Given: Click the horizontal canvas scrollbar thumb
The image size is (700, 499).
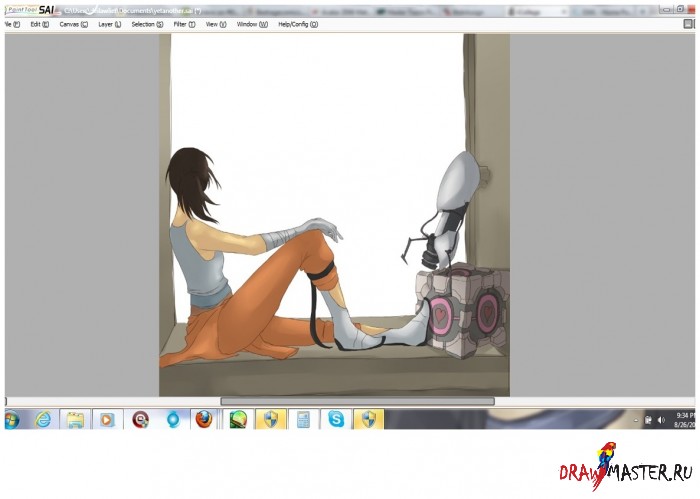Looking at the screenshot, I should pyautogui.click(x=358, y=401).
